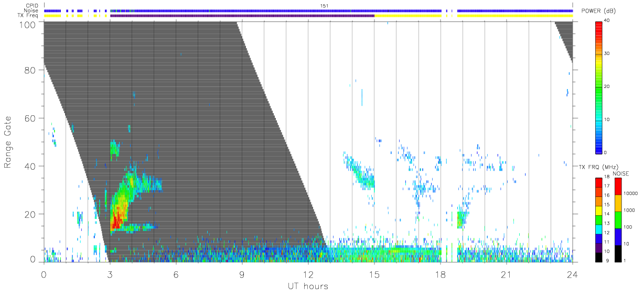Click the TX frequency colorbar
644x297 pixels.
point(599,219)
